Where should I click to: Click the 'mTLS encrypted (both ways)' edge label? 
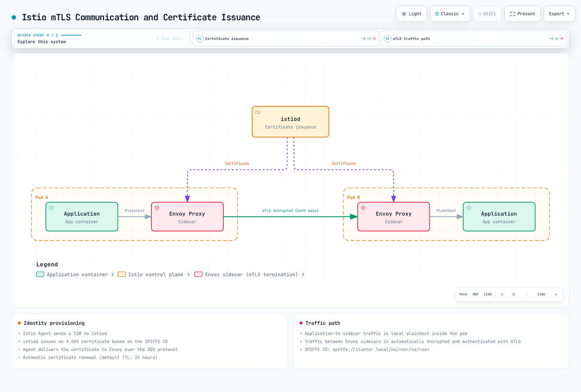pos(290,211)
